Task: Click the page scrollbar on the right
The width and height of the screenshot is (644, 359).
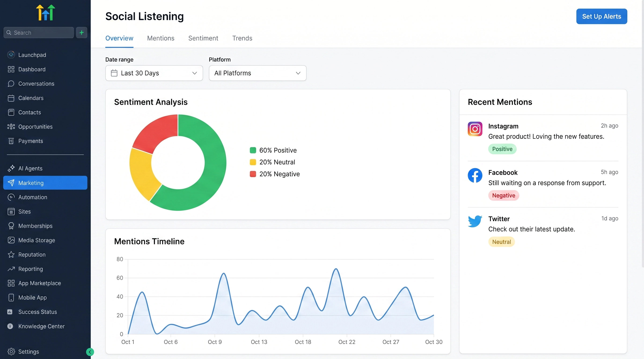Action: tap(643, 133)
